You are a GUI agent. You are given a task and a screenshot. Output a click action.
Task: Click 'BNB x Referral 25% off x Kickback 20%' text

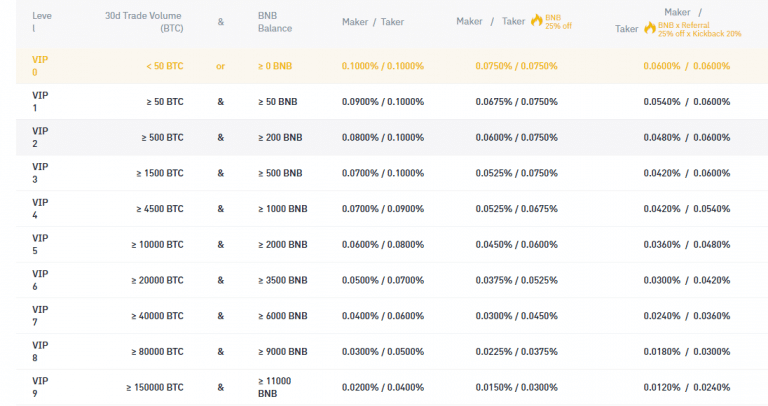(x=699, y=29)
